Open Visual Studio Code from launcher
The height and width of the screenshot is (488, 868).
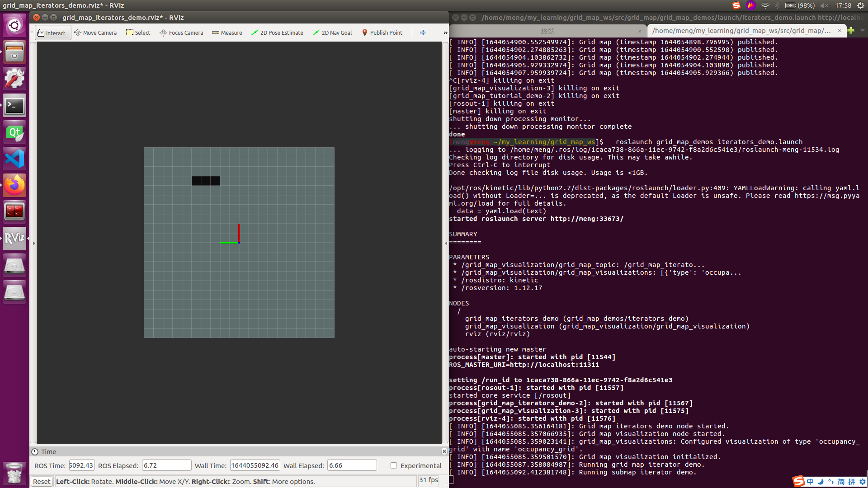[14, 159]
